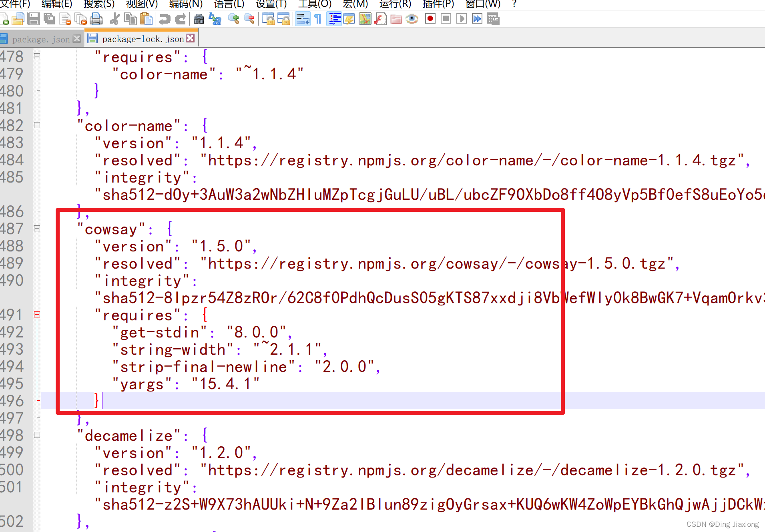Image resolution: width=765 pixels, height=532 pixels.
Task: Open Folder as Workspace icon
Action: pos(396,19)
